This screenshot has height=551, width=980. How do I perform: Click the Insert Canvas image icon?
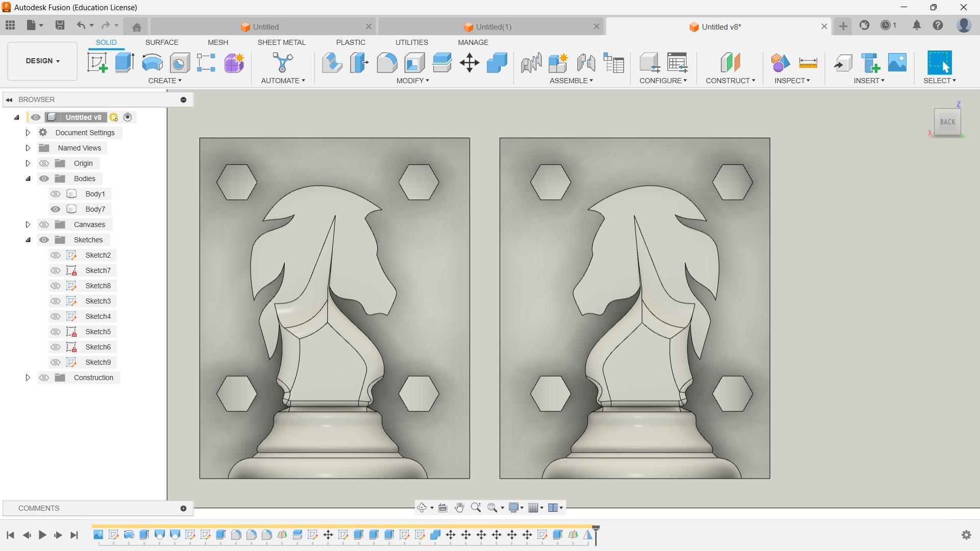(x=897, y=63)
